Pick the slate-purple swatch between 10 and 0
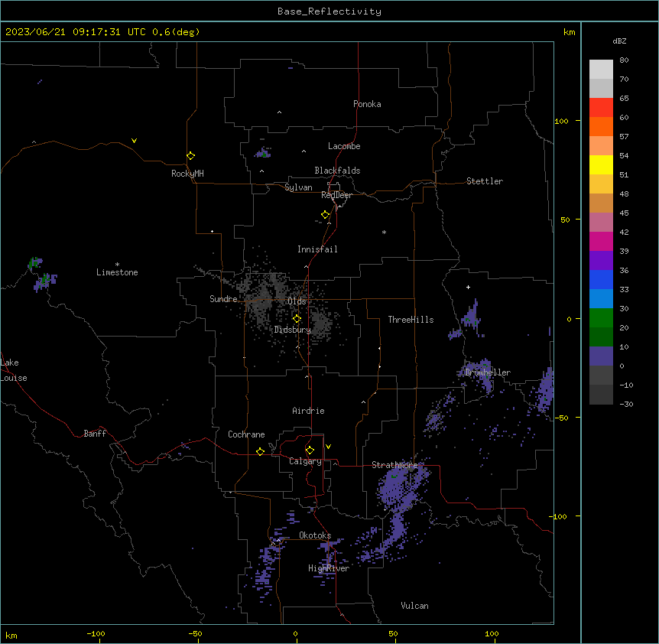This screenshot has height=644, width=659. pyautogui.click(x=601, y=356)
